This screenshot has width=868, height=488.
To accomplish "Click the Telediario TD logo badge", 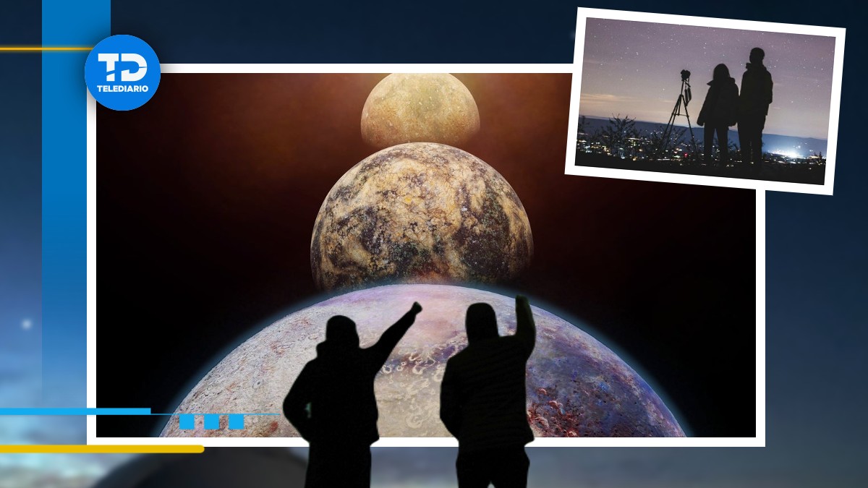I will (x=122, y=72).
